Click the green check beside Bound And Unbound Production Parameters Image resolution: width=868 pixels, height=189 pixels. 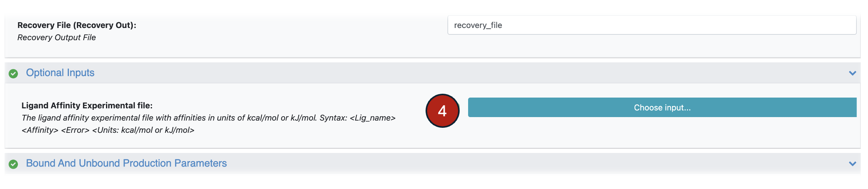(x=13, y=164)
